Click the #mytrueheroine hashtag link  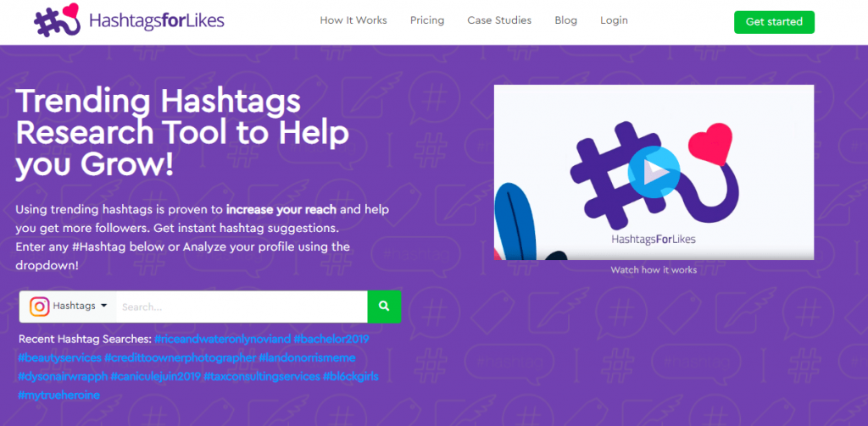click(x=58, y=396)
